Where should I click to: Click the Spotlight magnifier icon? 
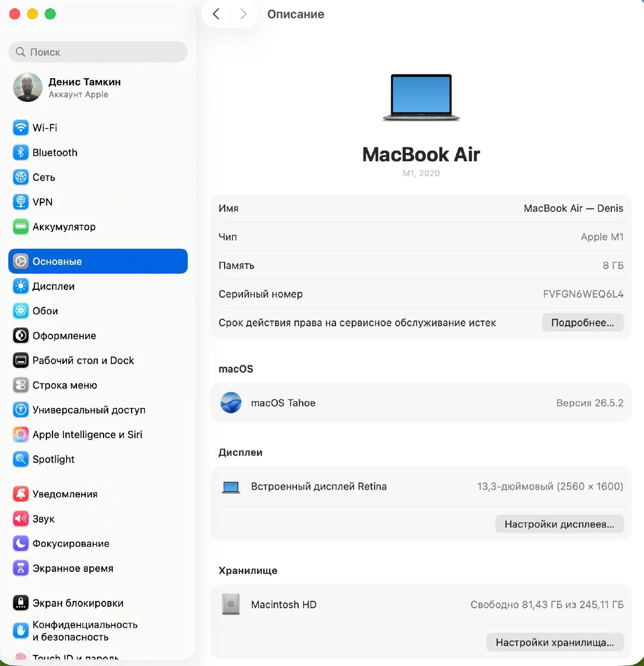(21, 459)
